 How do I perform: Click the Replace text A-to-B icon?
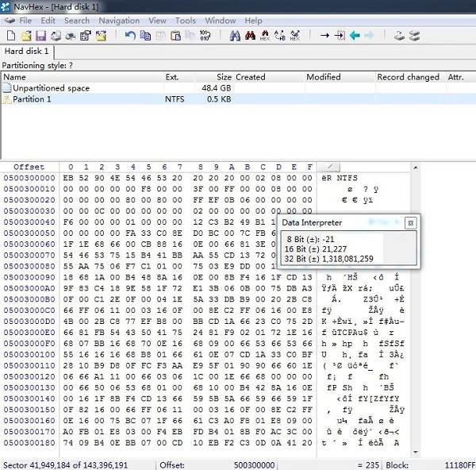coord(280,36)
